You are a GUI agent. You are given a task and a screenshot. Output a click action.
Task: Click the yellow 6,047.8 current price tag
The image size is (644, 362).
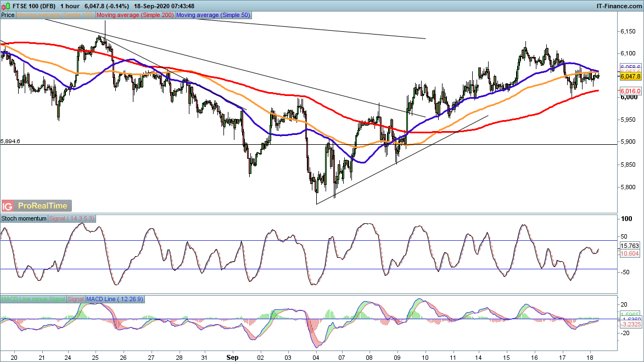pos(630,76)
